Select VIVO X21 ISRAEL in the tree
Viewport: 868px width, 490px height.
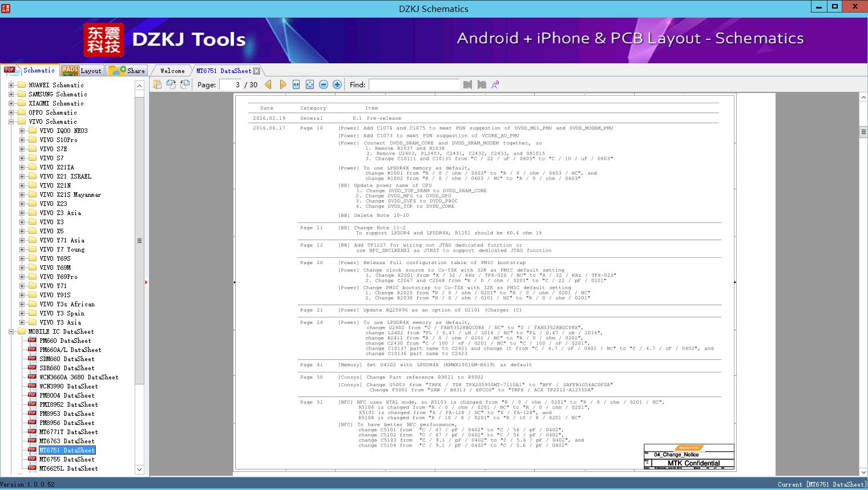pos(65,176)
